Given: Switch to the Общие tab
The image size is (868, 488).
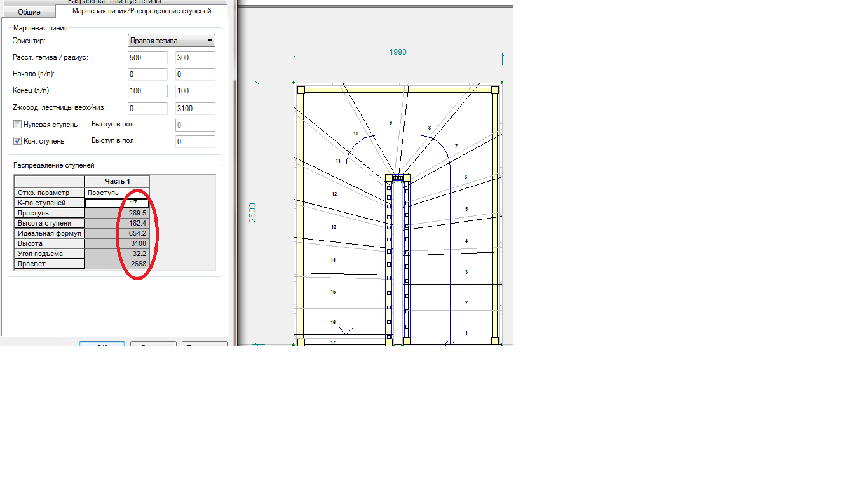Looking at the screenshot, I should (29, 12).
